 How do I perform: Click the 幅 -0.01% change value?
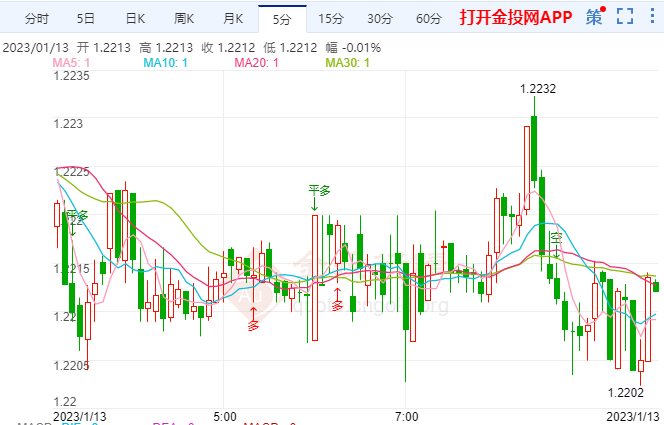(353, 48)
